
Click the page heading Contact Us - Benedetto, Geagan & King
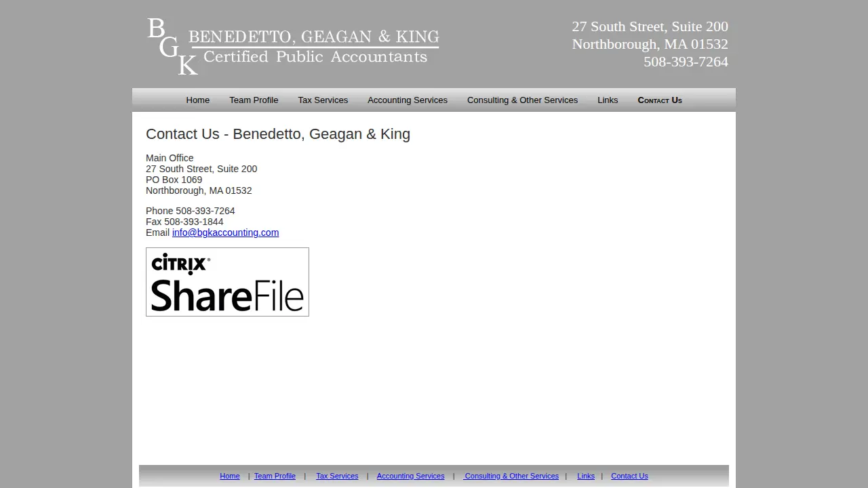pyautogui.click(x=278, y=134)
